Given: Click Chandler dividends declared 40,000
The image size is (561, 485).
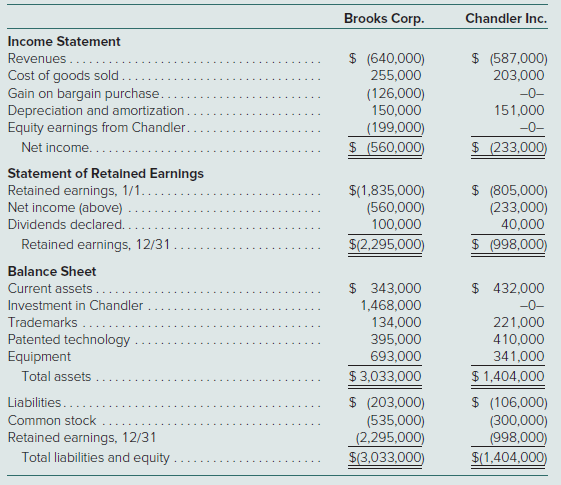Looking at the screenshot, I should click(x=522, y=225).
